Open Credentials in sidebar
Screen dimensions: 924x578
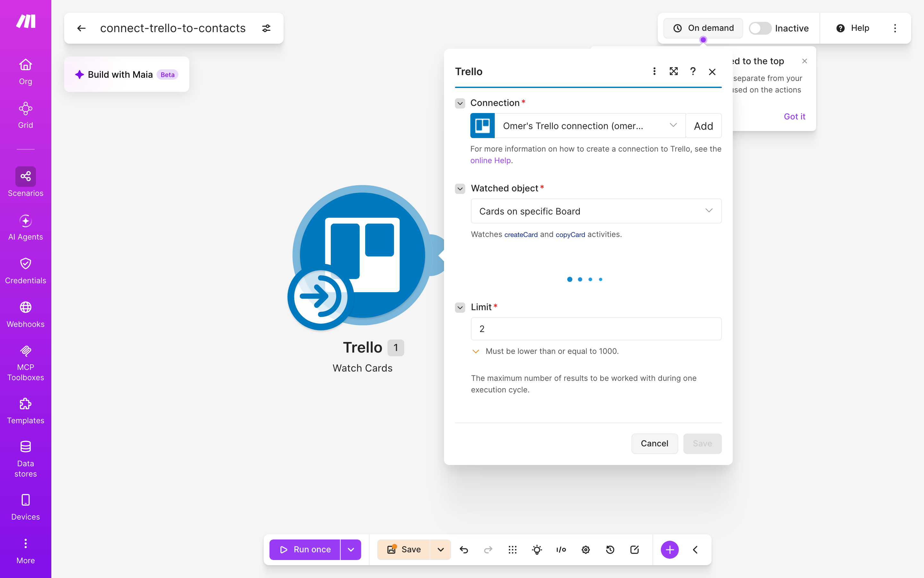pos(26,271)
